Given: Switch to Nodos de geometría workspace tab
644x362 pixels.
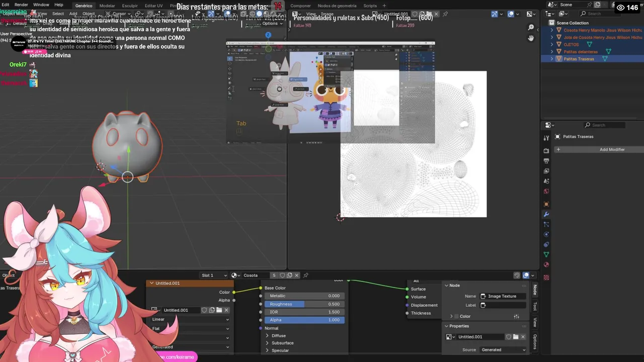Looking at the screenshot, I should click(x=337, y=6).
